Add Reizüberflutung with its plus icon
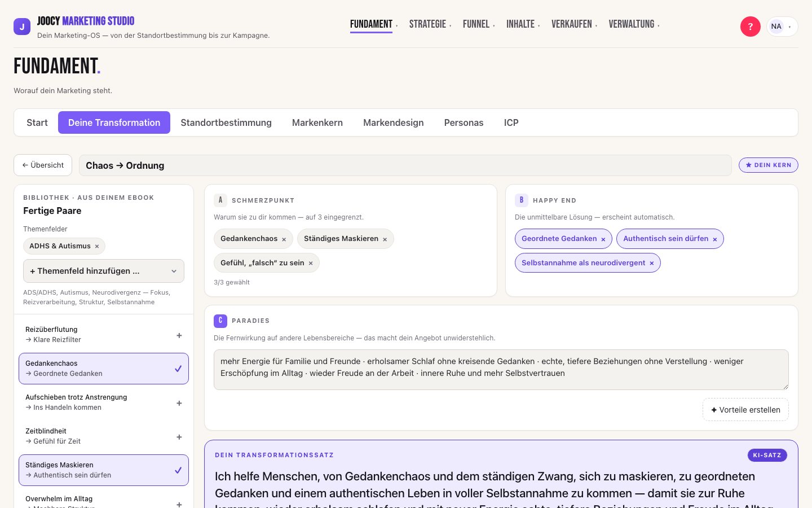Viewport: 812px width, 508px height. point(179,335)
